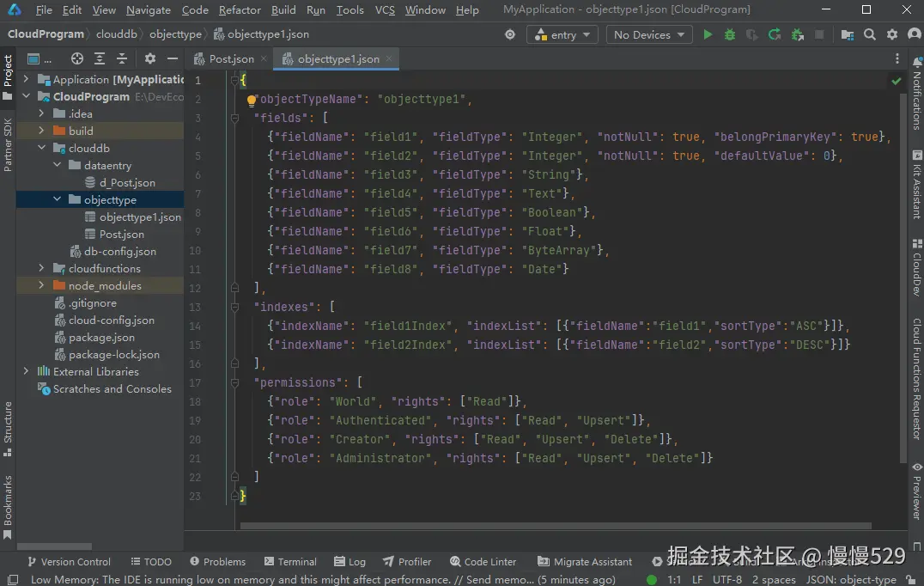Select d_Post.json file in tree

[x=127, y=182]
